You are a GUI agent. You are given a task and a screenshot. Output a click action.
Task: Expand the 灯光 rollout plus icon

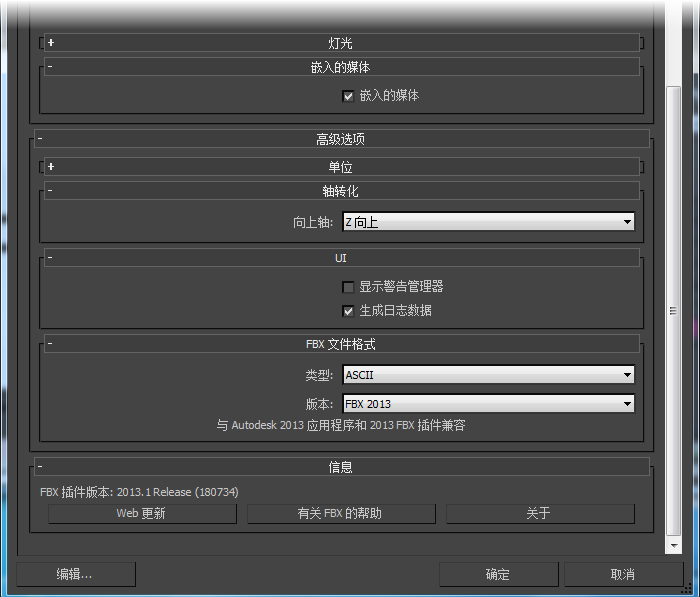(x=50, y=43)
